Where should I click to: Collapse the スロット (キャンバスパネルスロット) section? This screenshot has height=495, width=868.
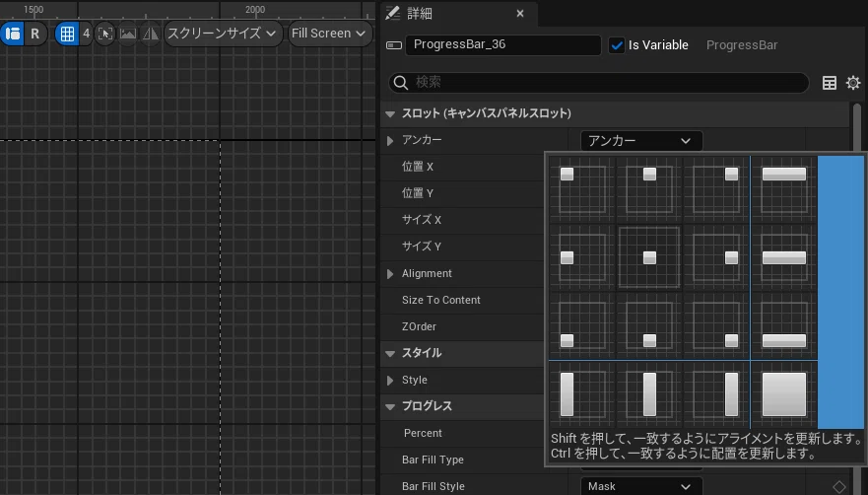(x=390, y=114)
